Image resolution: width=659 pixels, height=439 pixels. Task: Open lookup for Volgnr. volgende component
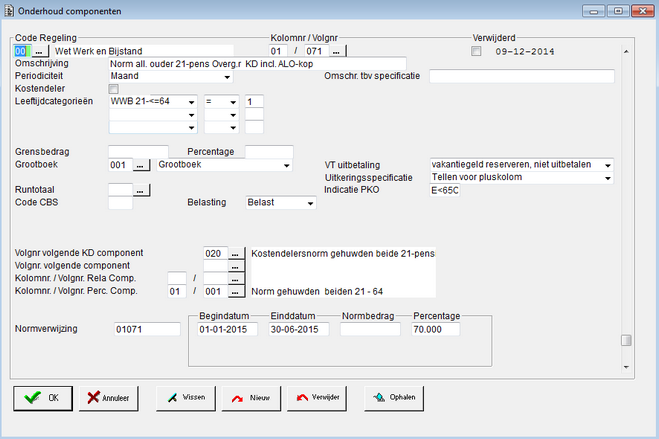click(236, 266)
